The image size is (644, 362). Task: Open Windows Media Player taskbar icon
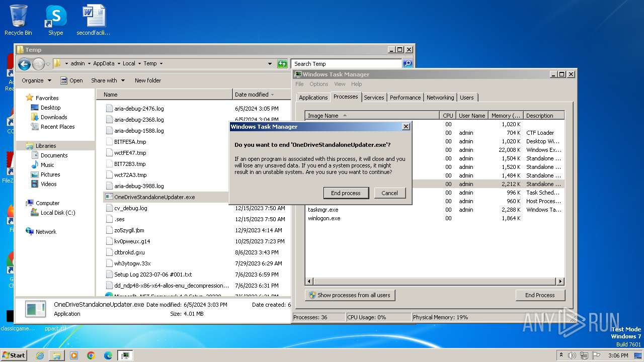coord(74,355)
